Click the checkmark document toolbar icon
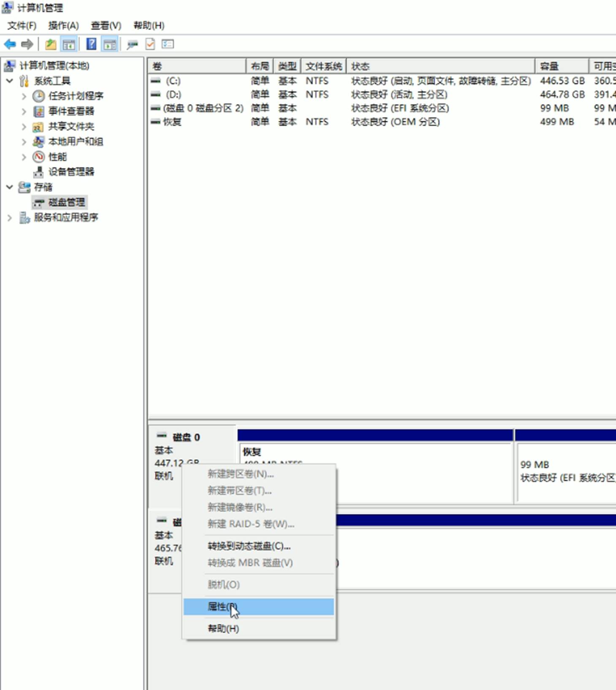 pos(150,44)
